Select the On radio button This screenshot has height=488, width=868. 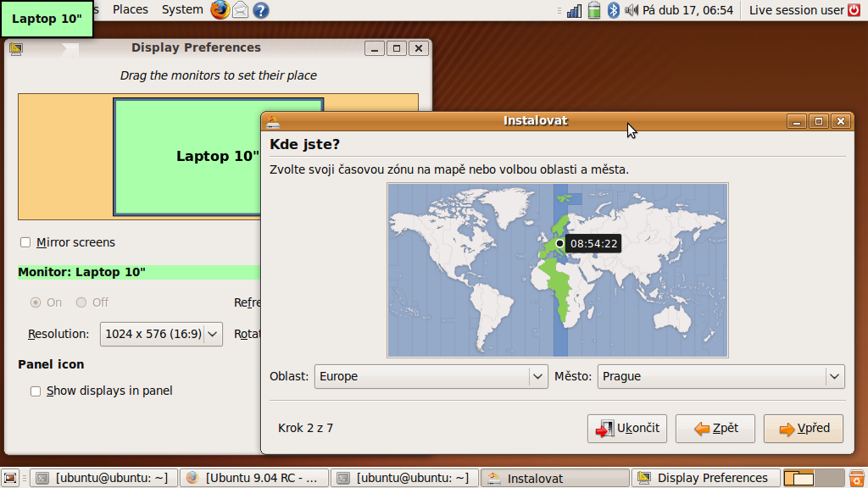point(36,302)
